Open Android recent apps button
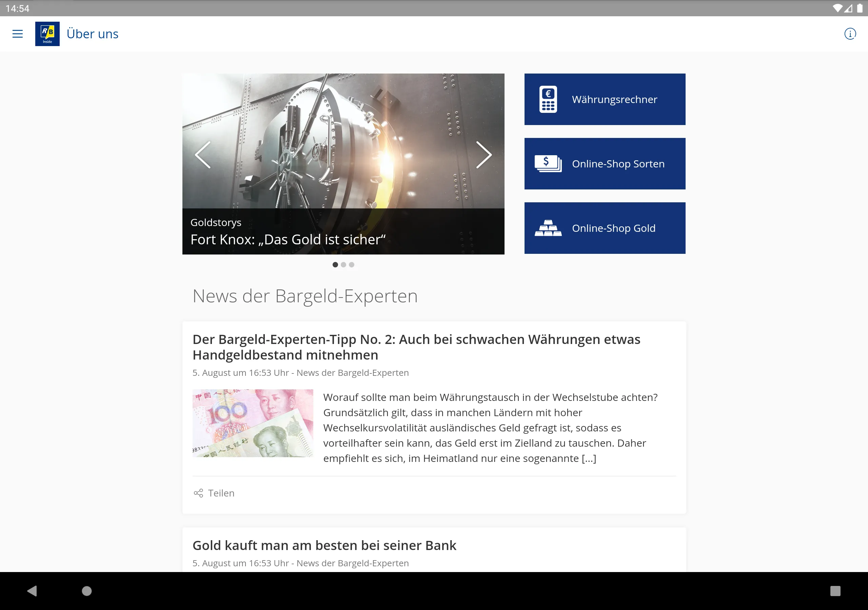Image resolution: width=868 pixels, height=610 pixels. (x=835, y=591)
